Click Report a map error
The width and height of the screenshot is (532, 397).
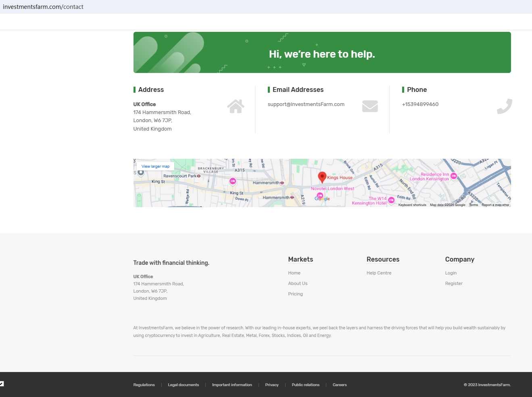click(495, 205)
